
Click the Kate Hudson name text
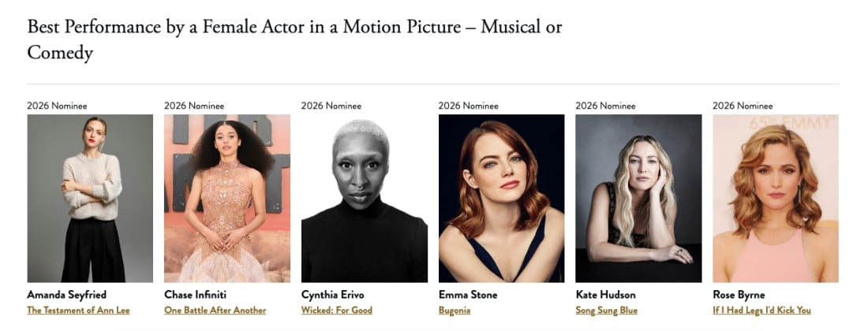(605, 295)
